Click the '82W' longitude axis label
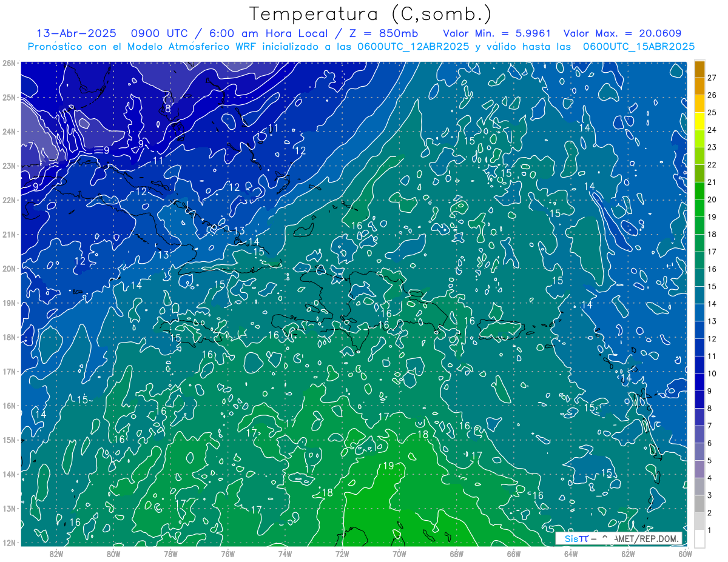The image size is (728, 562). tap(56, 554)
